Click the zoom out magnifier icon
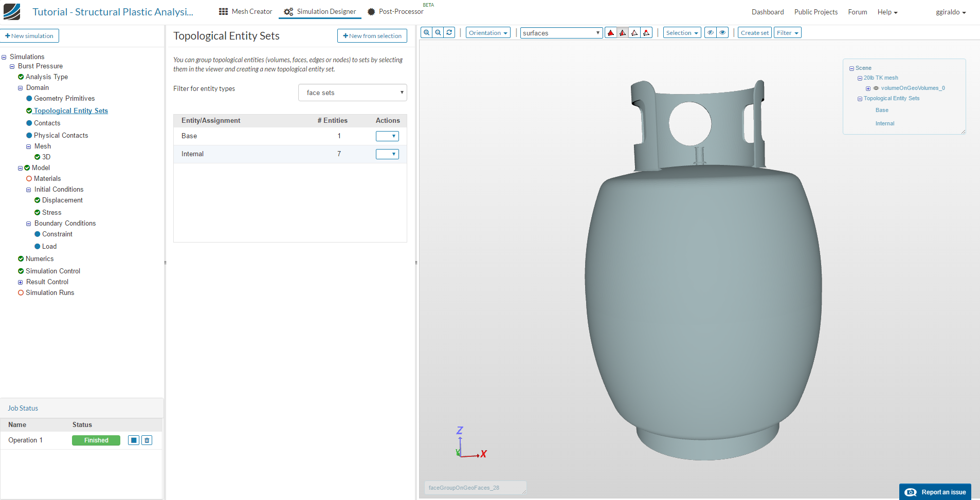Image resolution: width=980 pixels, height=500 pixels. [x=438, y=33]
